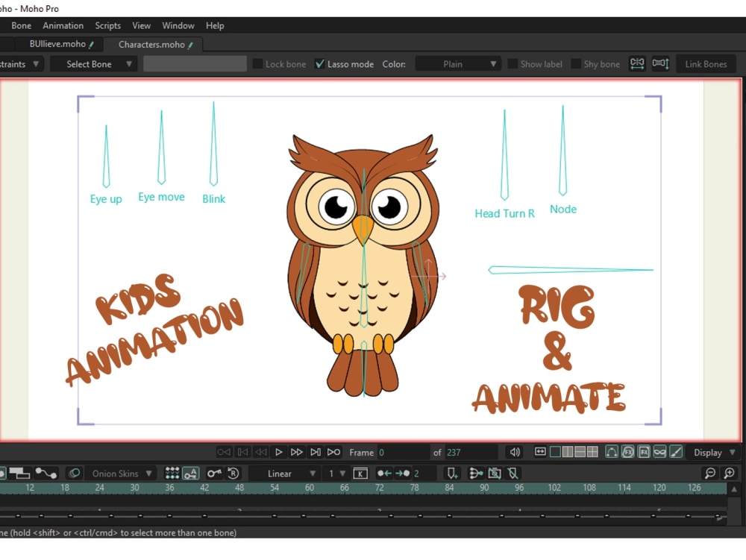Step back one frame
Screen dimensions: 746x560
point(260,452)
